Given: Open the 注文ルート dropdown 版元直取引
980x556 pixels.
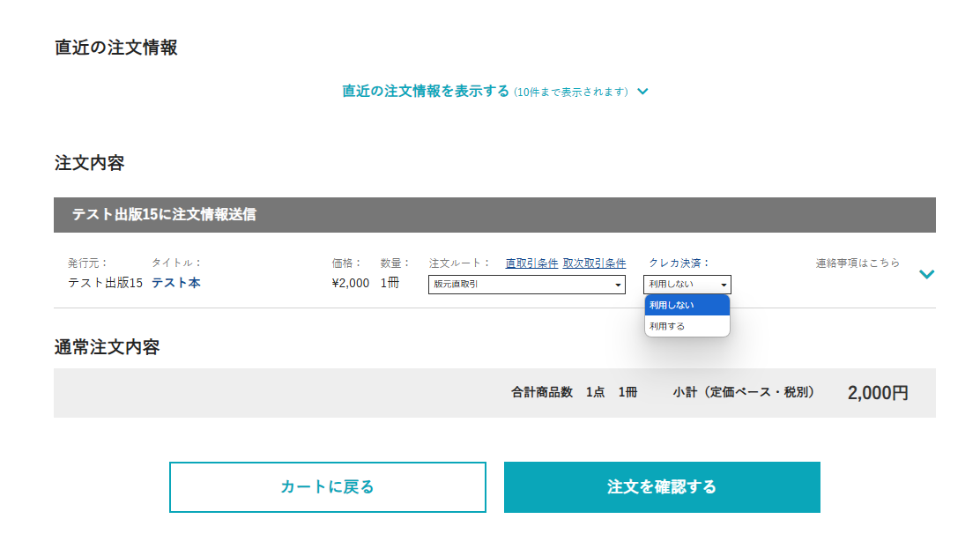Looking at the screenshot, I should pyautogui.click(x=527, y=285).
